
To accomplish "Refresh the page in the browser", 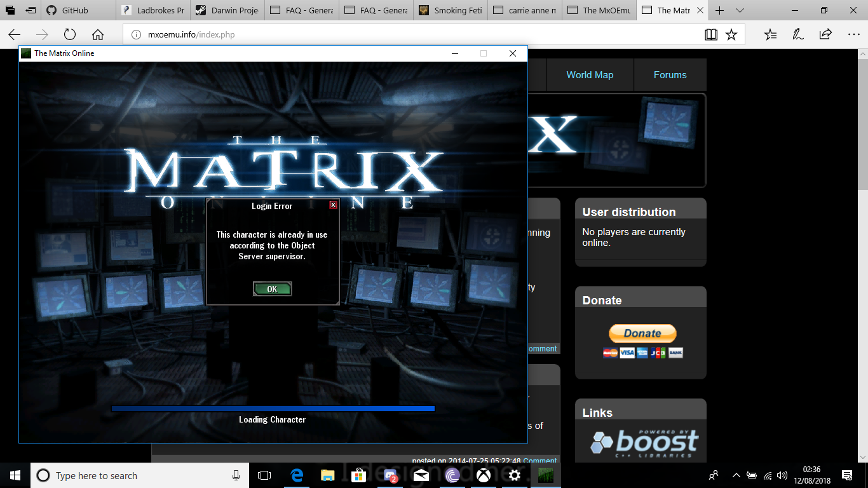I will pyautogui.click(x=70, y=35).
